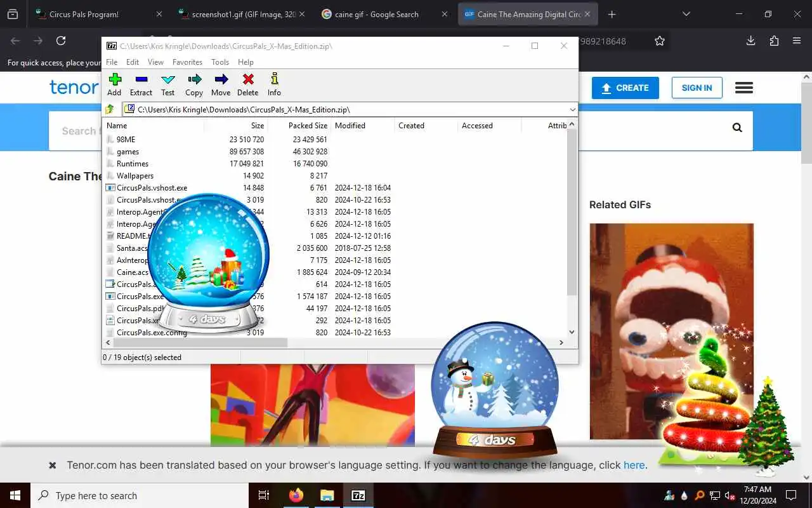Viewport: 812px width, 508px height.
Task: Expand the 7-Zip address path dropdown
Action: click(572, 109)
